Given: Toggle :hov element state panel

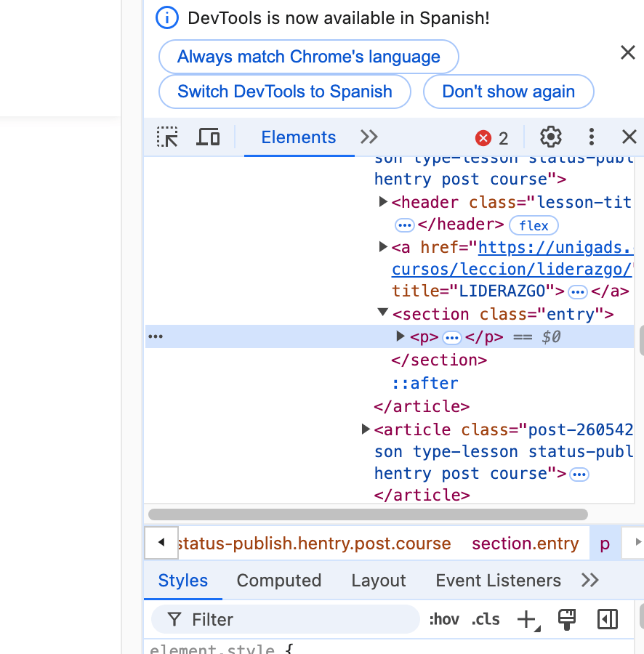Looking at the screenshot, I should [444, 620].
